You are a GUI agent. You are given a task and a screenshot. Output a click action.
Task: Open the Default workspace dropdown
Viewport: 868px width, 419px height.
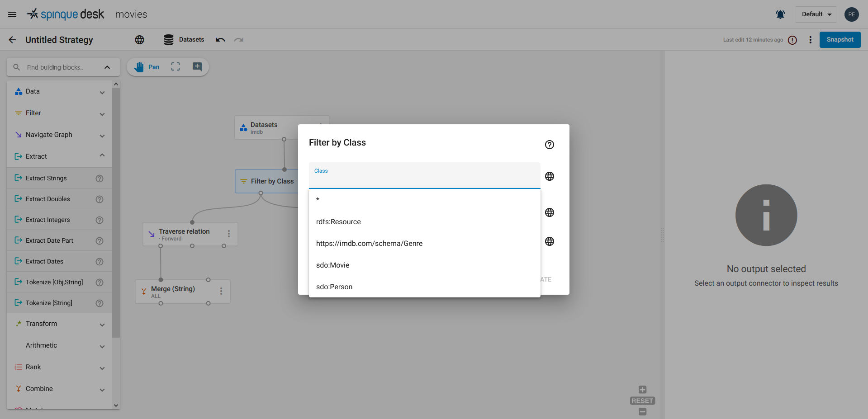coord(816,14)
